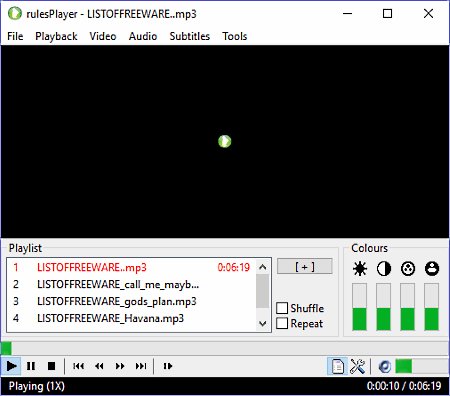This screenshot has width=450, height=396.
Task: Click the frame step button
Action: coord(168,366)
